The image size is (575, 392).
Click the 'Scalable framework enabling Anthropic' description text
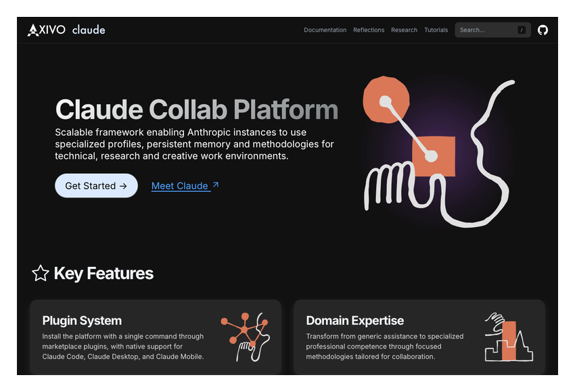(x=194, y=144)
